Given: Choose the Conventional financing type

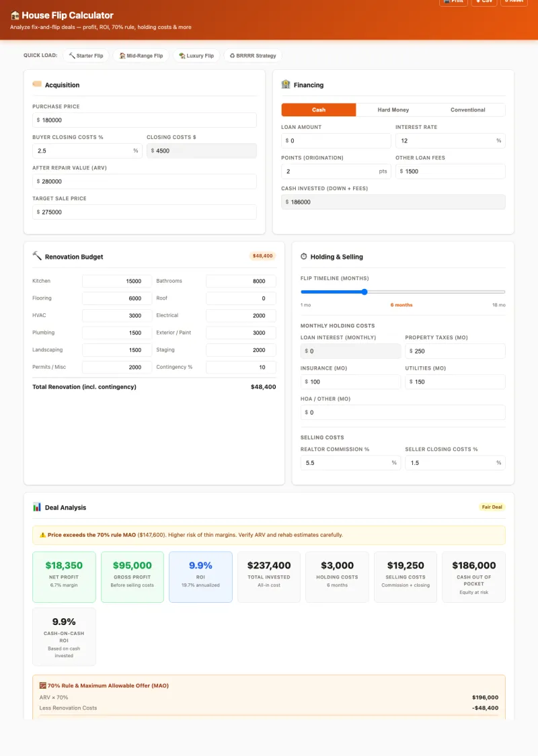Looking at the screenshot, I should point(467,110).
